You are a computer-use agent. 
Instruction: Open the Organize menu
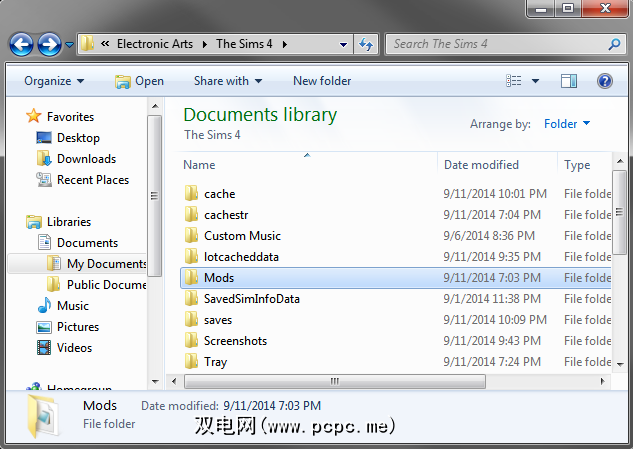[x=54, y=81]
